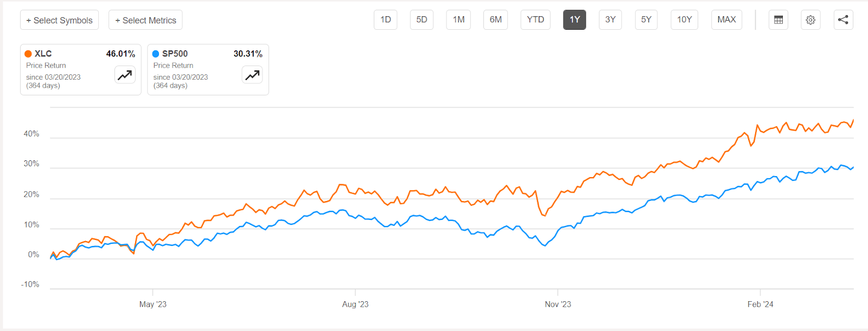This screenshot has height=331, width=868.
Task: Switch to 5D time range
Action: coord(422,20)
